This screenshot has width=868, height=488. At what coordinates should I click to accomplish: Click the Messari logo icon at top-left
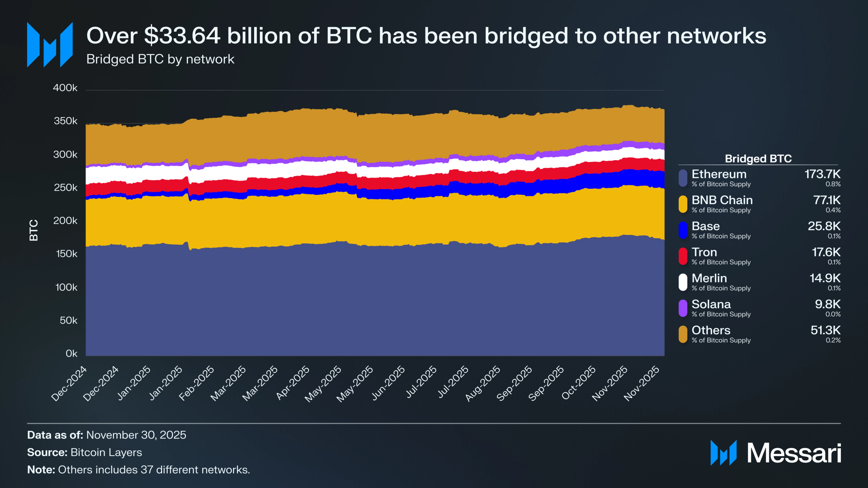[50, 45]
